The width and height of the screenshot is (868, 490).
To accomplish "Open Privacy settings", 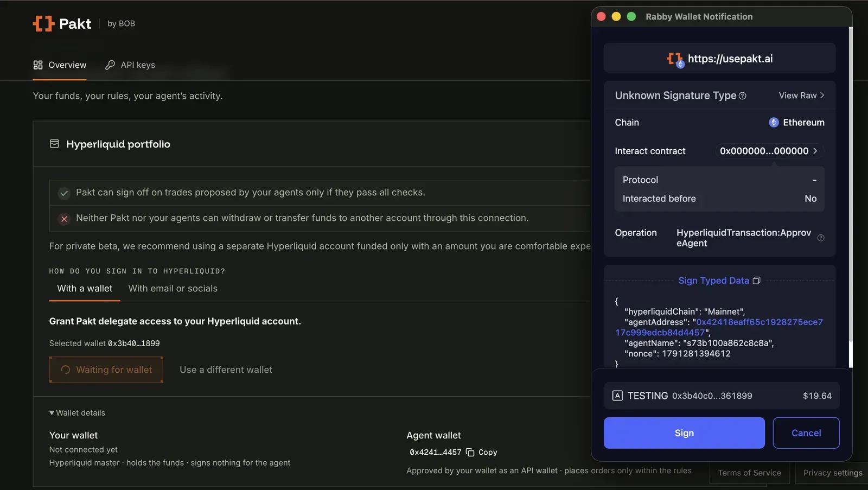I will click(x=833, y=473).
